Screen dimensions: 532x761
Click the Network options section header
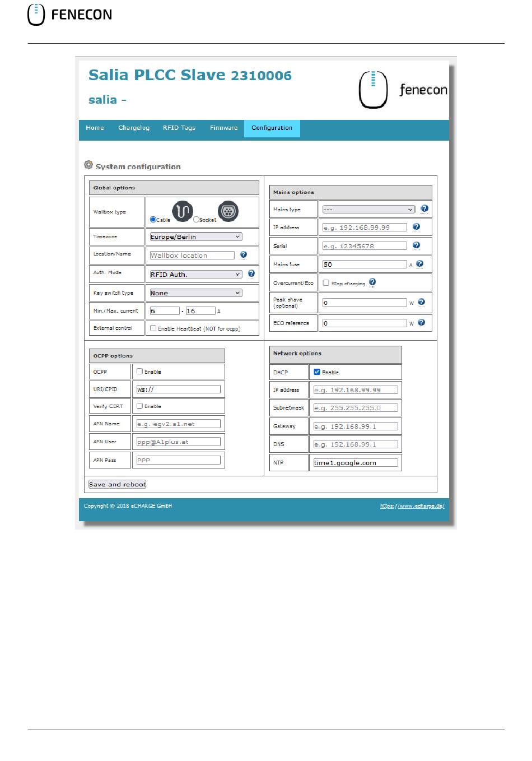[x=335, y=354]
